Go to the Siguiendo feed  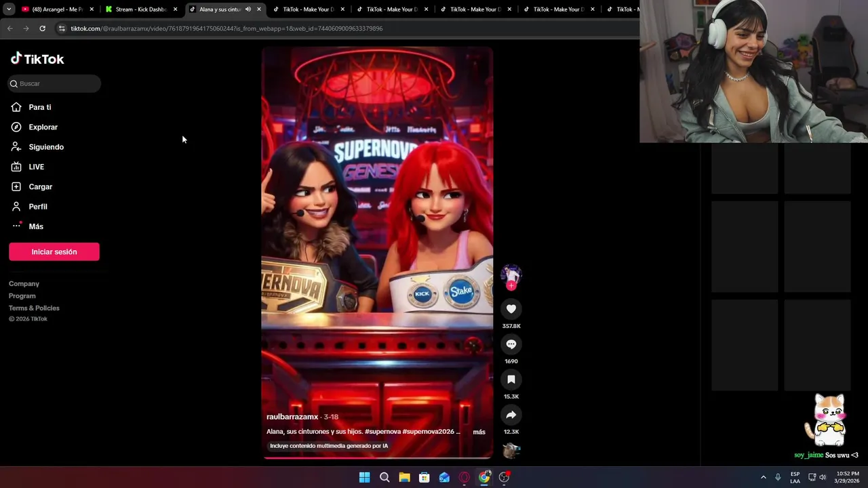46,147
